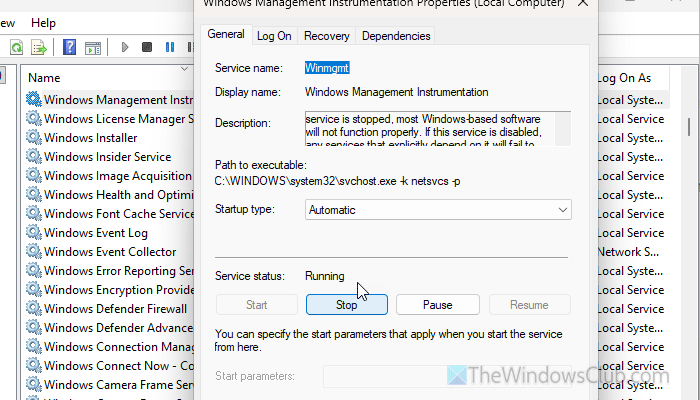Click gear icon beside Windows Encryption Provider
Image resolution: width=700 pixels, height=400 pixels.
click(33, 289)
